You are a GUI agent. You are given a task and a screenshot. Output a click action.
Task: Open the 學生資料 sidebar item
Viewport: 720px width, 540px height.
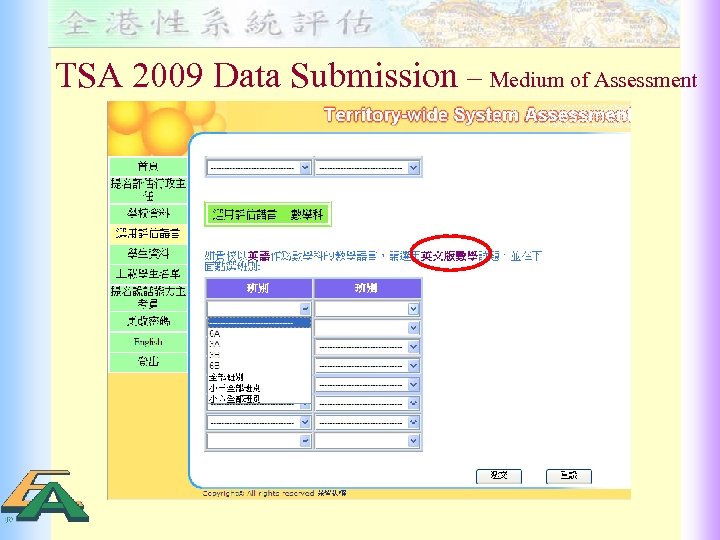pos(148,254)
